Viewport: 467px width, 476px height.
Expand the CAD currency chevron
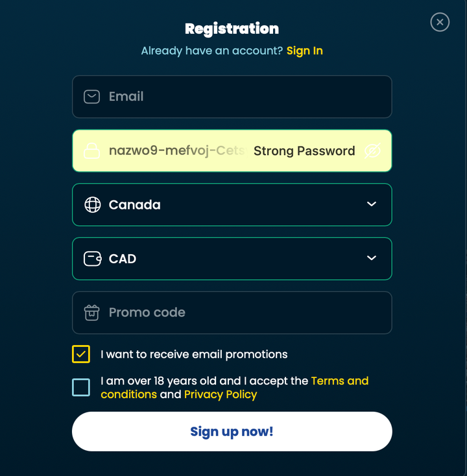372,258
